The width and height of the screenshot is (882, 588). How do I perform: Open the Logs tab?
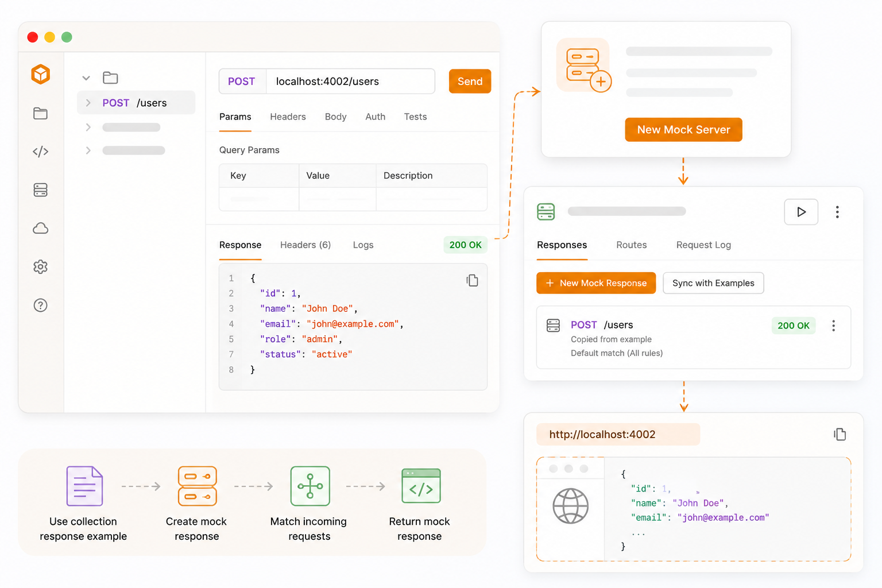363,245
